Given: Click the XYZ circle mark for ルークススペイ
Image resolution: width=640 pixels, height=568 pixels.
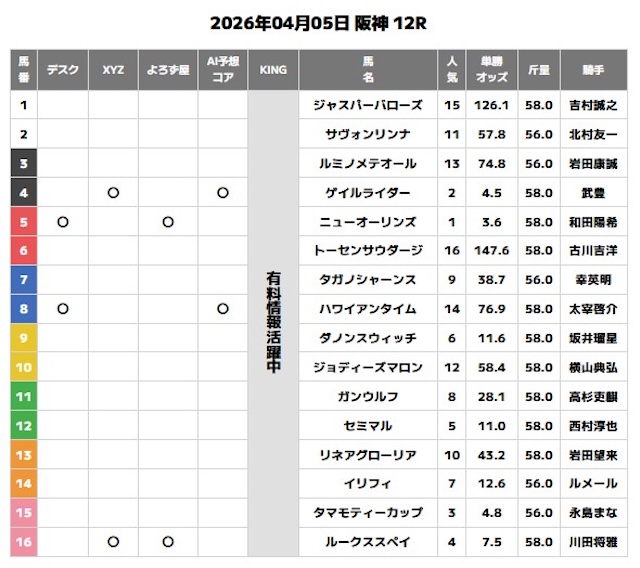Looking at the screenshot, I should tap(113, 542).
